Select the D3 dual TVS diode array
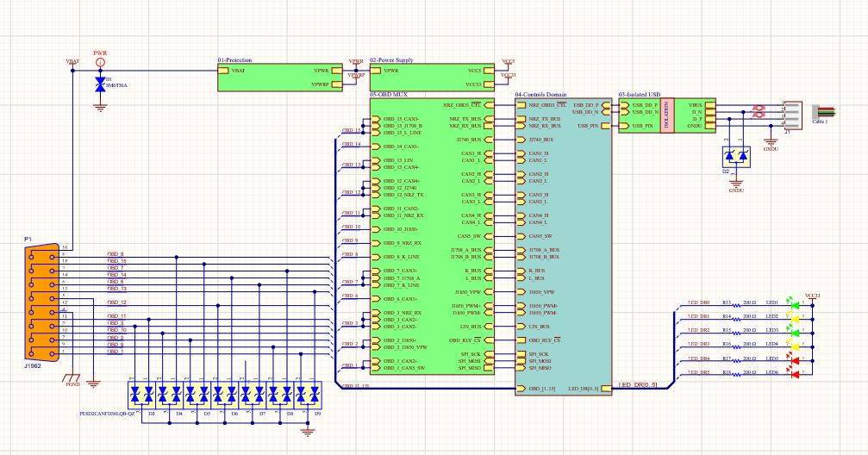Image resolution: width=868 pixels, height=455 pixels. pos(141,396)
